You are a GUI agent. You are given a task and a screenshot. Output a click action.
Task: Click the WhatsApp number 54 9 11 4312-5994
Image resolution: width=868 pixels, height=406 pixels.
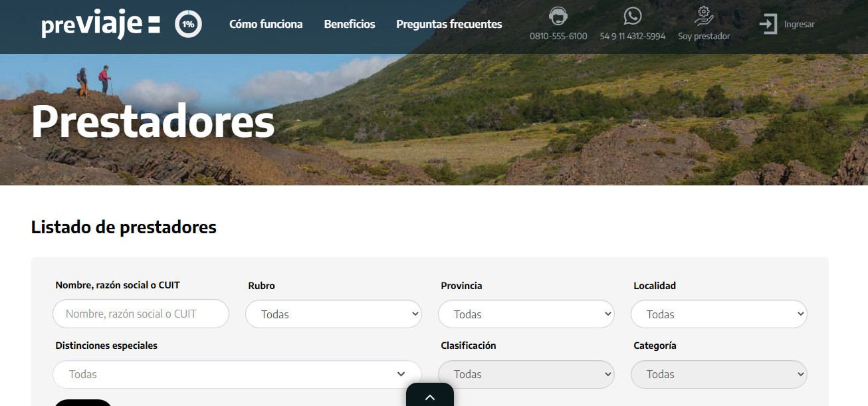[x=633, y=37]
